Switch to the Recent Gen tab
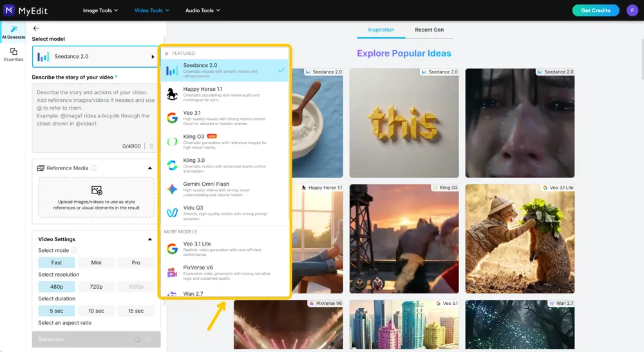The image size is (644, 352). 429,30
